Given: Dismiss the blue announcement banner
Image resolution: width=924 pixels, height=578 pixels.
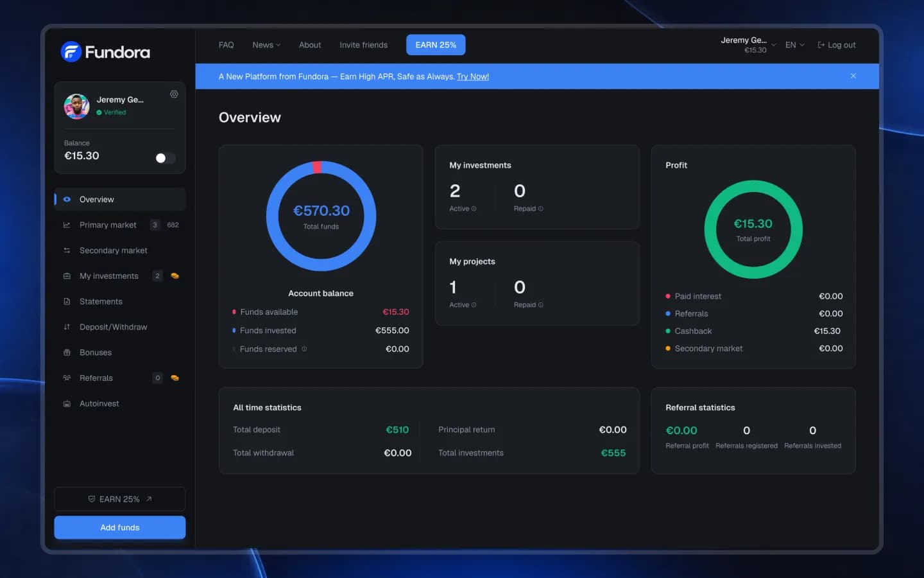Looking at the screenshot, I should click(x=853, y=76).
